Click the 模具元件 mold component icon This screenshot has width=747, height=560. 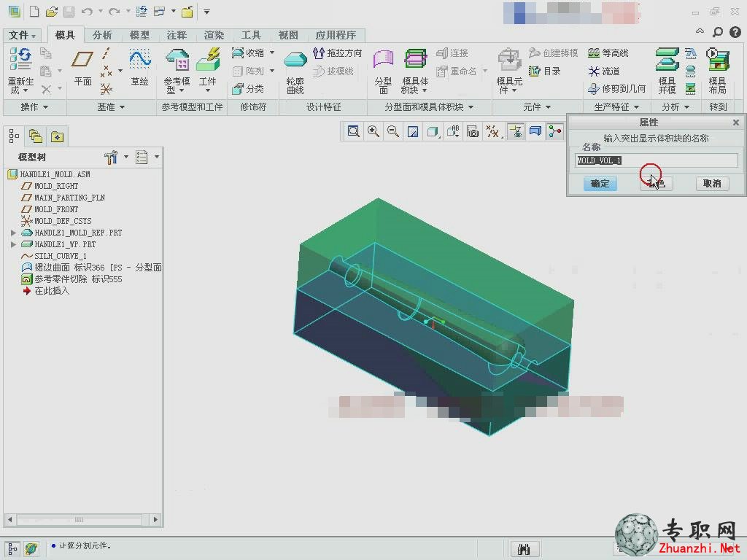coord(509,60)
